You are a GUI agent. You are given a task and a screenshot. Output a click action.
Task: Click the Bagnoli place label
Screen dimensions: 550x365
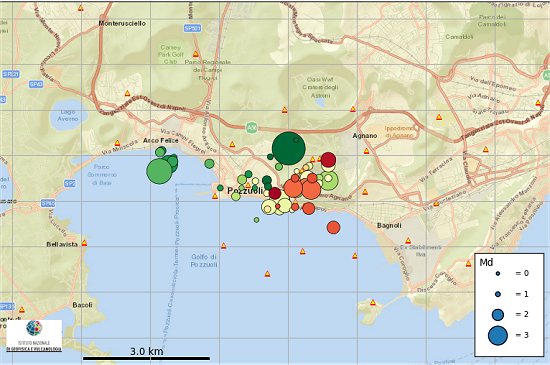point(389,225)
